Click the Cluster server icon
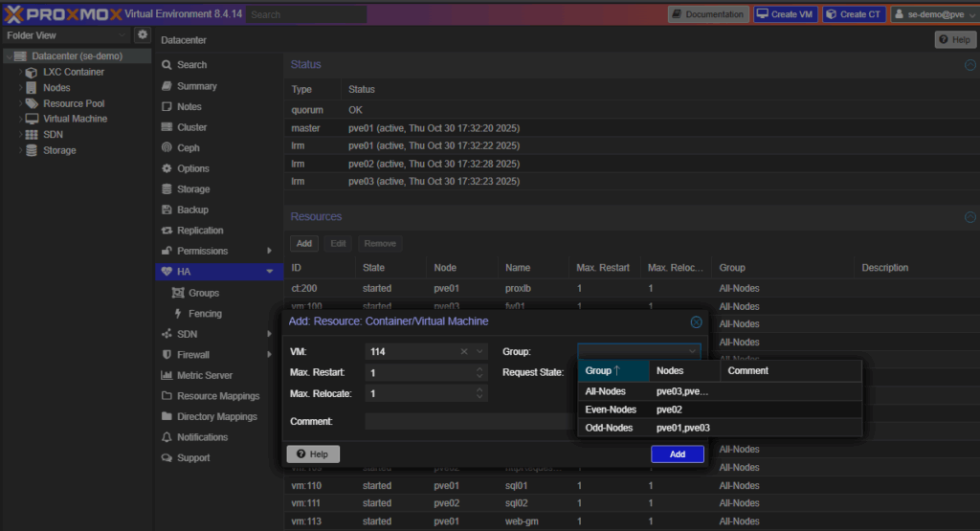The image size is (980, 531). pyautogui.click(x=167, y=127)
